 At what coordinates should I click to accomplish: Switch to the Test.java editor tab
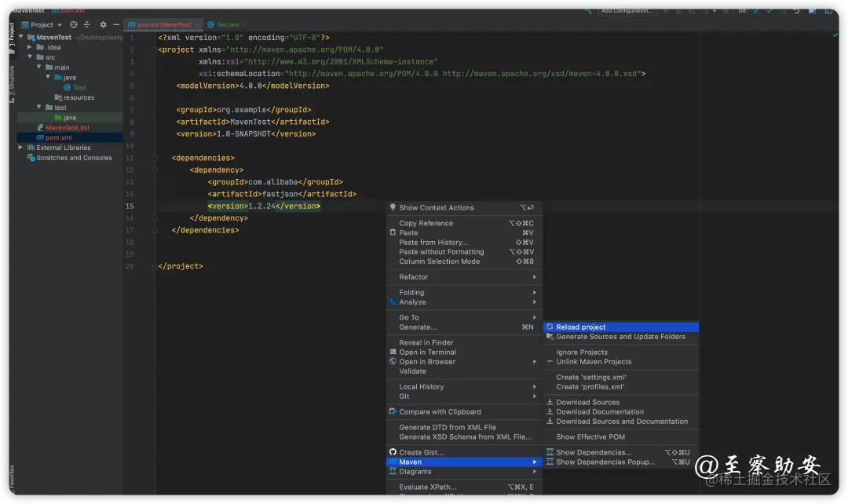click(x=227, y=25)
